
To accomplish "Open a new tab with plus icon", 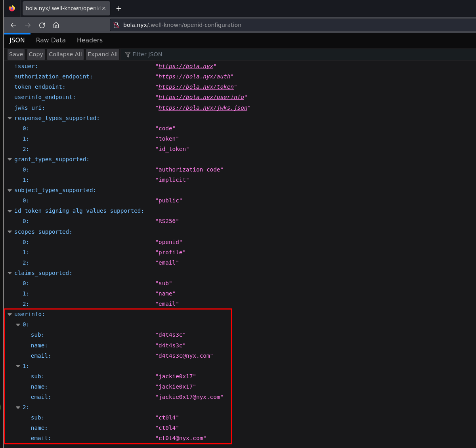I will pos(119,8).
